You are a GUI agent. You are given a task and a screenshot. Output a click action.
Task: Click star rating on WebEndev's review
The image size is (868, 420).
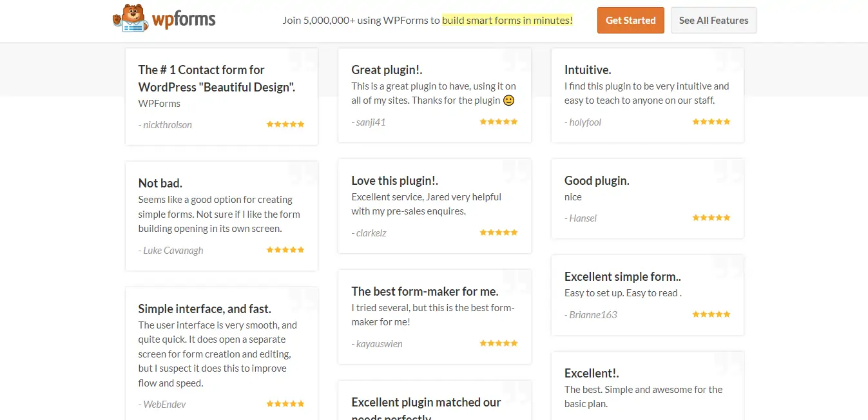click(285, 404)
